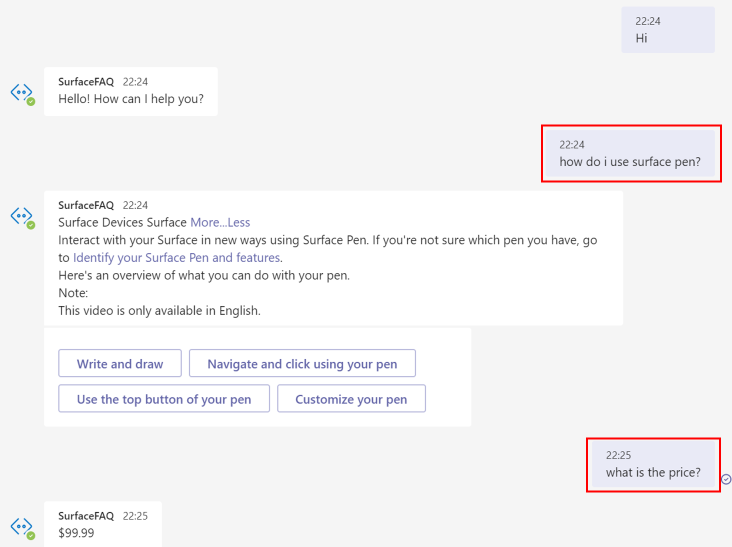732x547 pixels.
Task: Click the SurfaceFAQ avatar next to the $99.99 reply
Action: 22,527
